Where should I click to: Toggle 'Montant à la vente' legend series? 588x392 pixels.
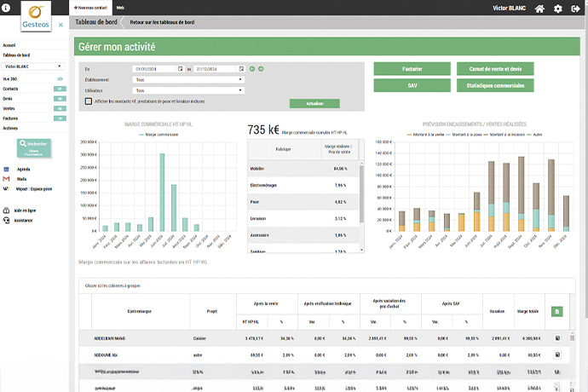[428, 135]
